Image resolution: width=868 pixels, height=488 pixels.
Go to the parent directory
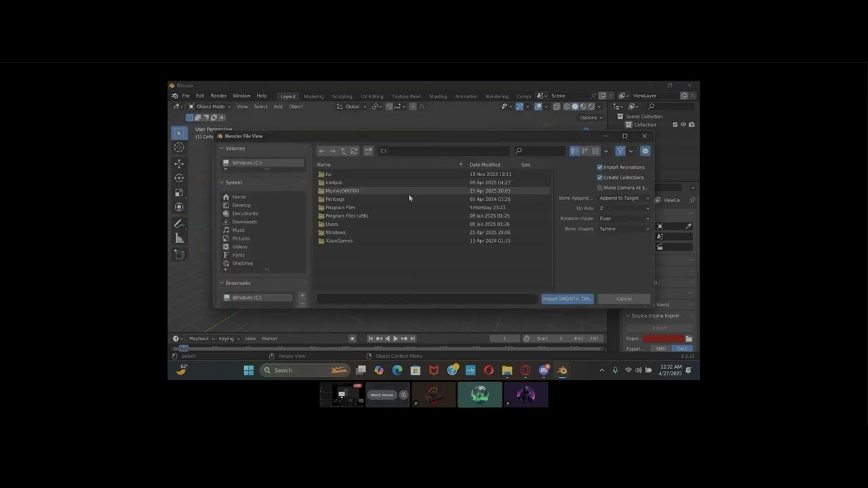[343, 151]
